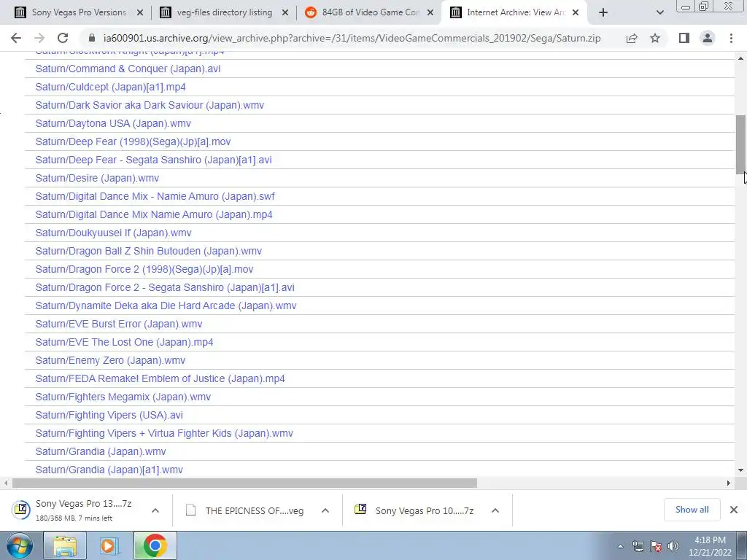
Task: Open Saturn/Deep Fear - Segata Sanshiro link
Action: [x=153, y=160]
